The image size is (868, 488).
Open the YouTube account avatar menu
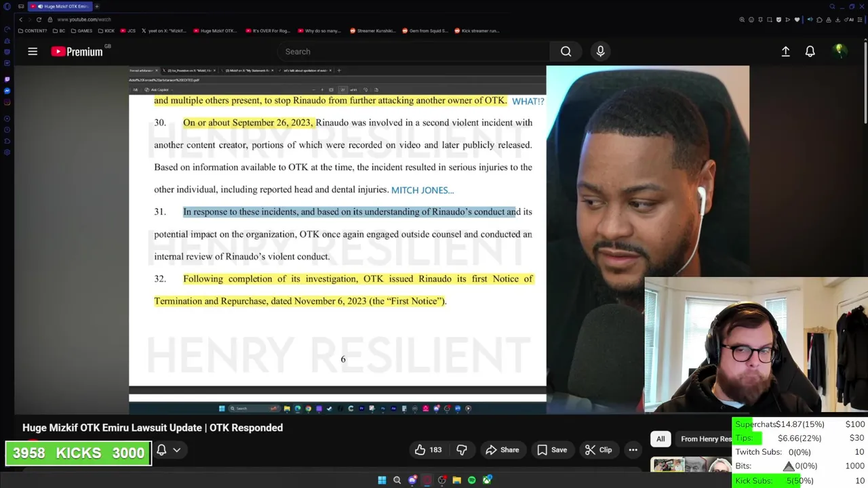tap(839, 52)
